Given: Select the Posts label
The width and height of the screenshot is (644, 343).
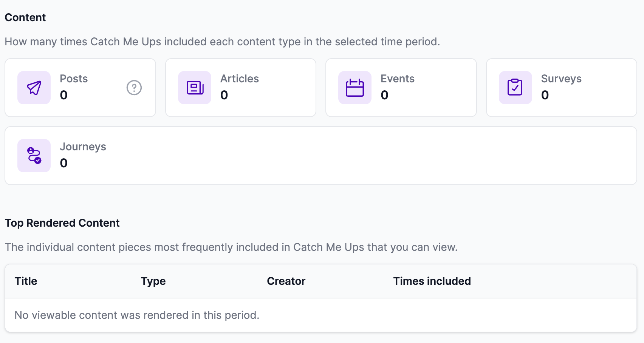Looking at the screenshot, I should [x=74, y=79].
